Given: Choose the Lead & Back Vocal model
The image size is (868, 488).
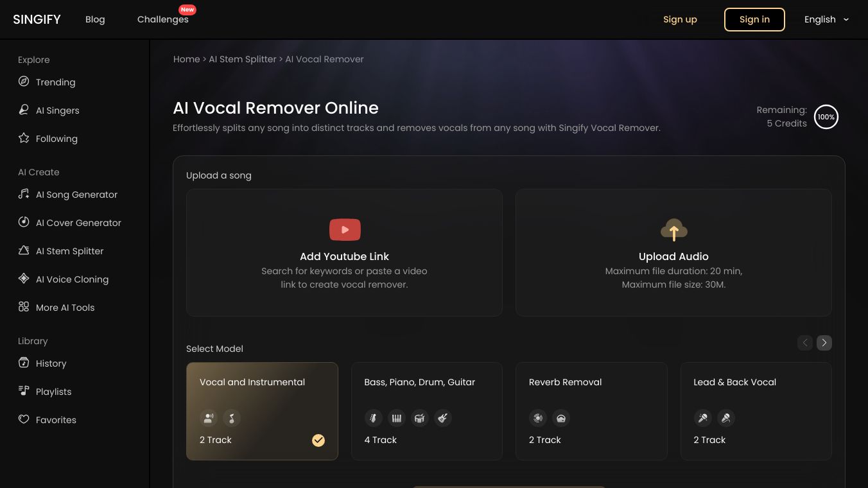Looking at the screenshot, I should click(756, 411).
